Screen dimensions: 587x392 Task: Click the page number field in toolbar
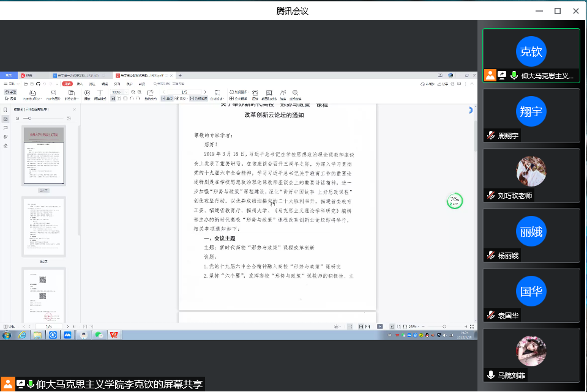tap(183, 92)
